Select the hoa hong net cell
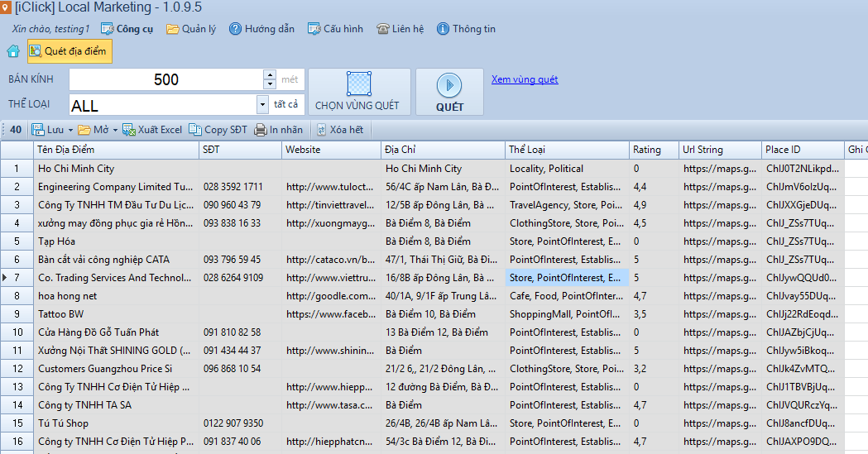The width and height of the screenshot is (868, 454). (x=116, y=296)
